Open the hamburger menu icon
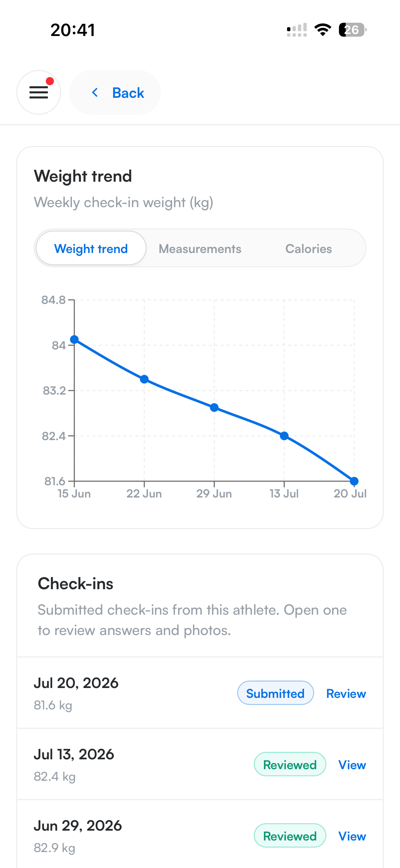The image size is (400, 868). 39,92
